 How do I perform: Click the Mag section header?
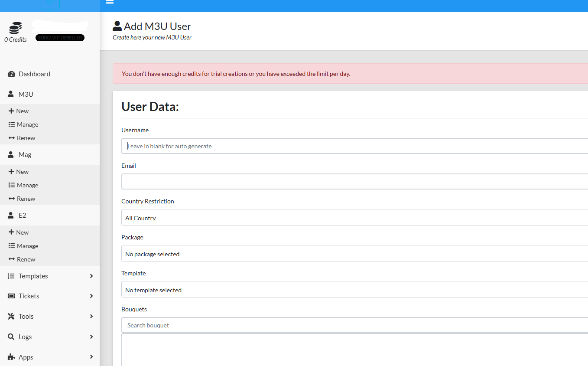tap(25, 155)
